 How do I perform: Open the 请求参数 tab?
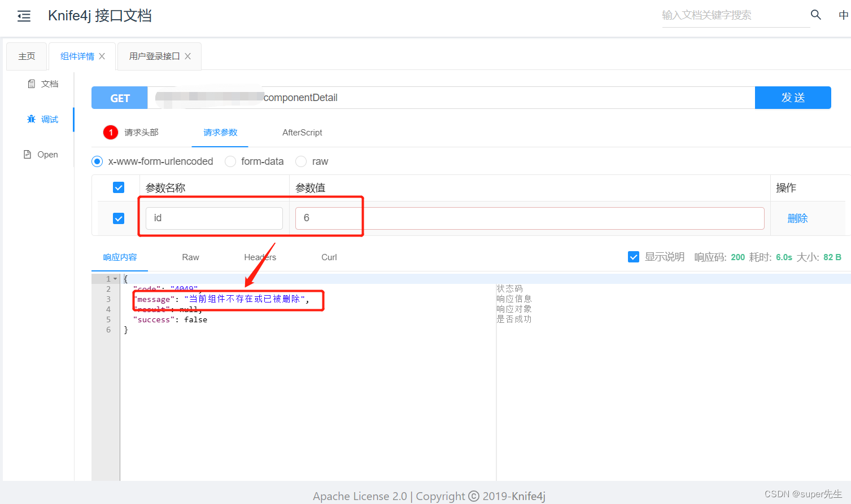[220, 133]
